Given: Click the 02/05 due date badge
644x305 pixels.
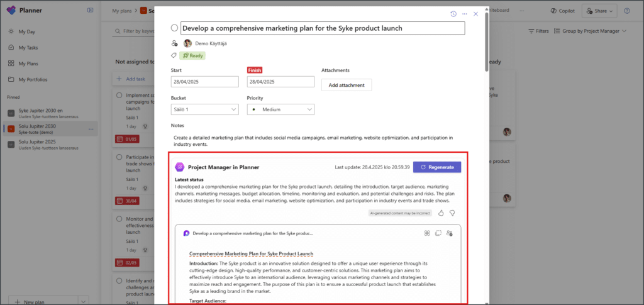Looking at the screenshot, I should coord(127,263).
